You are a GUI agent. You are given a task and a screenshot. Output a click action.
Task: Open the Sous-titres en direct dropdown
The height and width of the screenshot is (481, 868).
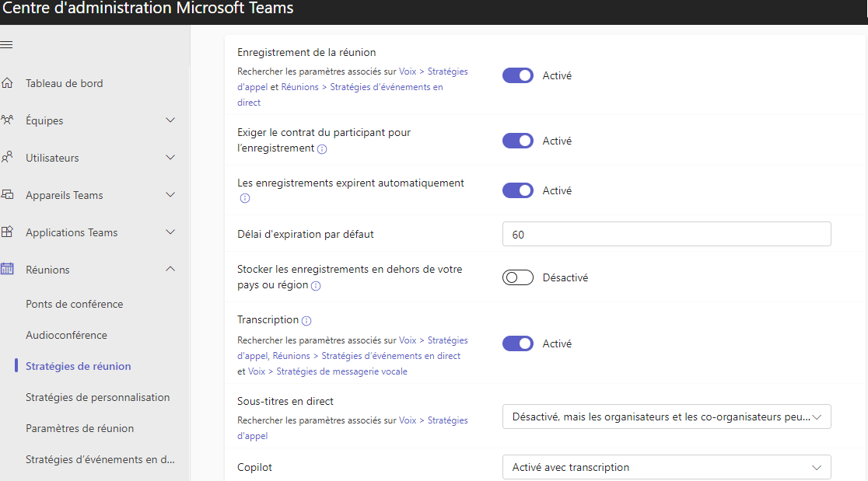667,417
